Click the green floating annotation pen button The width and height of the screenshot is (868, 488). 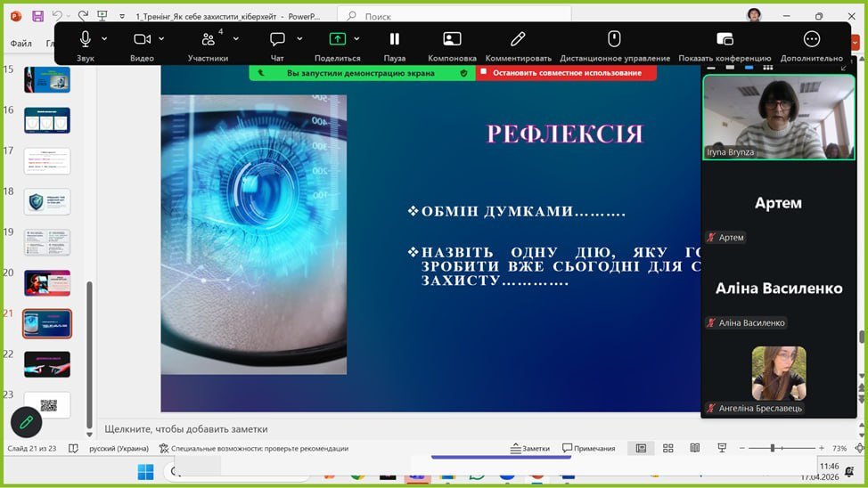click(x=26, y=422)
